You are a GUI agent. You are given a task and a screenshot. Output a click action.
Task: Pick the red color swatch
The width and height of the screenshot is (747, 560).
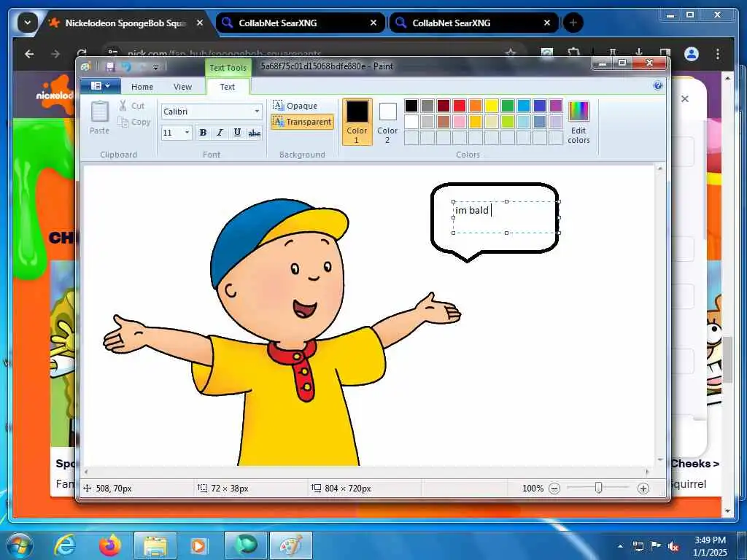click(460, 105)
